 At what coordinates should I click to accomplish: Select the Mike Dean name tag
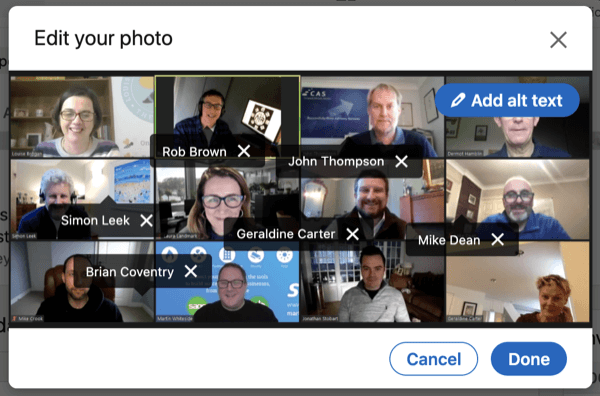click(x=449, y=240)
